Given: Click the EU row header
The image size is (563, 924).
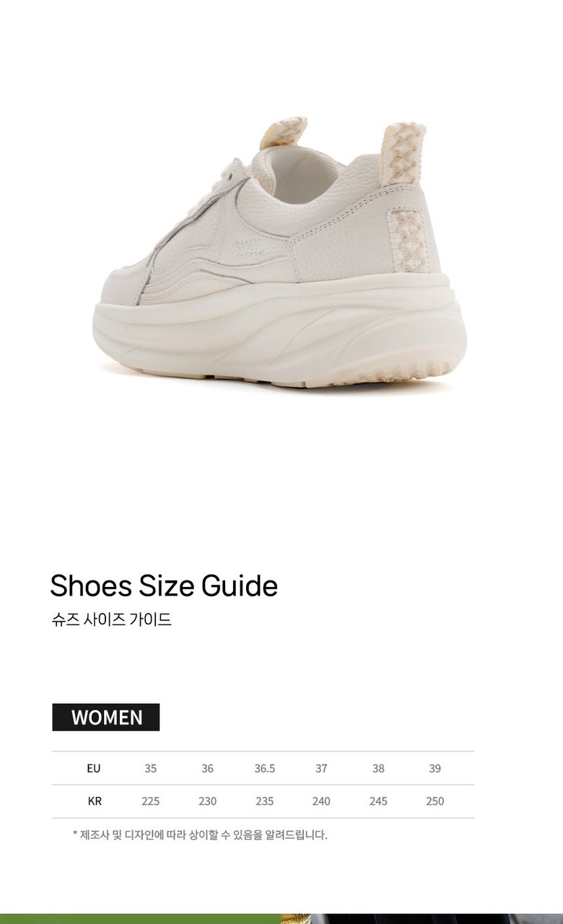Looking at the screenshot, I should coord(94,768).
